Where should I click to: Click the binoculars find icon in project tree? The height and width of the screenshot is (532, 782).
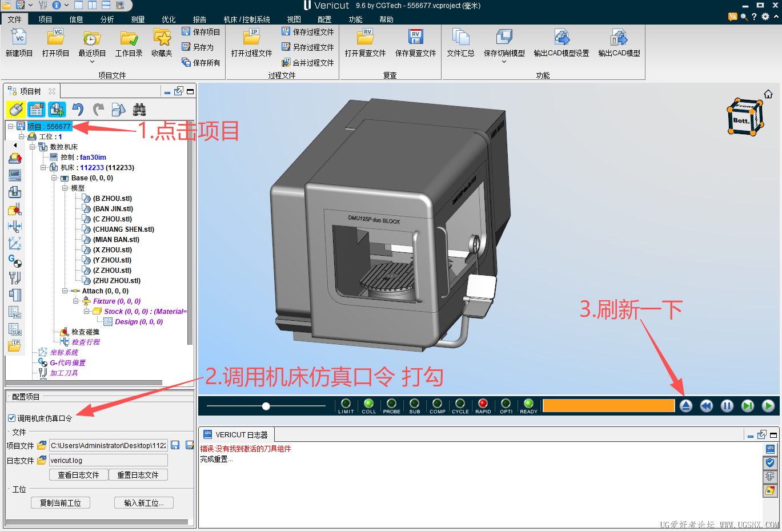[139, 109]
